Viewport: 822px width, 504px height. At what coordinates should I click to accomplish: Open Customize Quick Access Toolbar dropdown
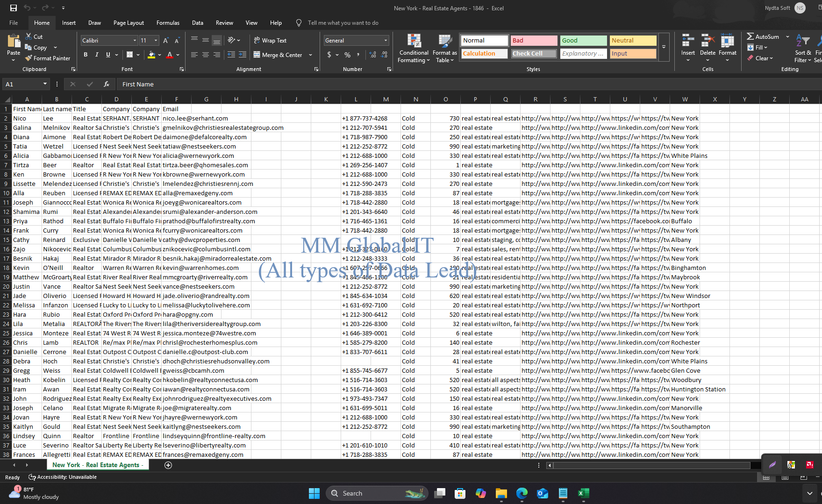tap(63, 8)
